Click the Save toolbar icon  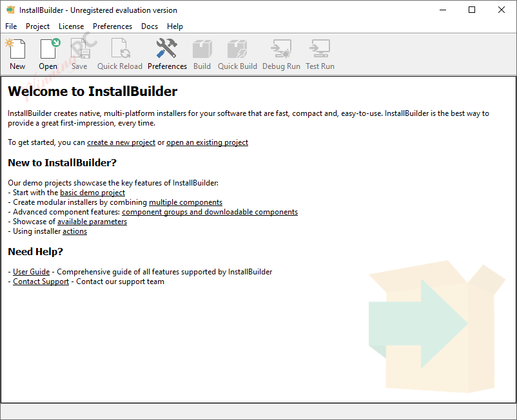(79, 54)
